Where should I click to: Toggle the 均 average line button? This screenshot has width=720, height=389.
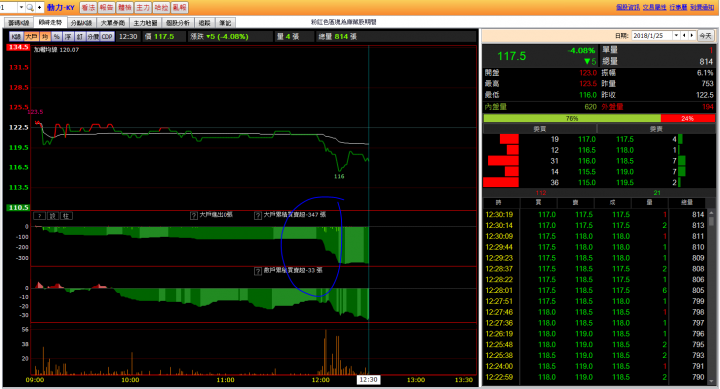click(45, 37)
